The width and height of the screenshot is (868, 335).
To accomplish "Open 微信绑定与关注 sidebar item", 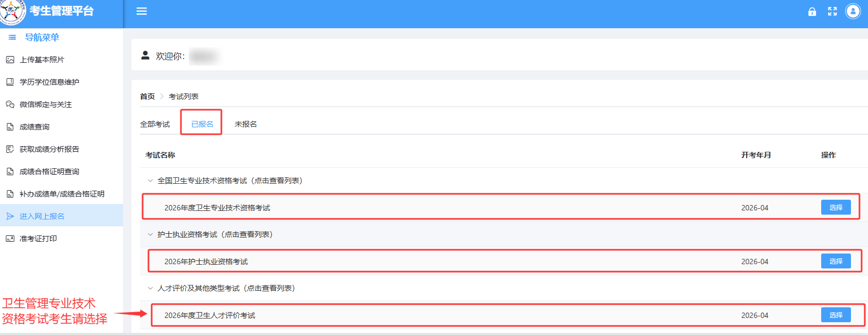I will 45,104.
